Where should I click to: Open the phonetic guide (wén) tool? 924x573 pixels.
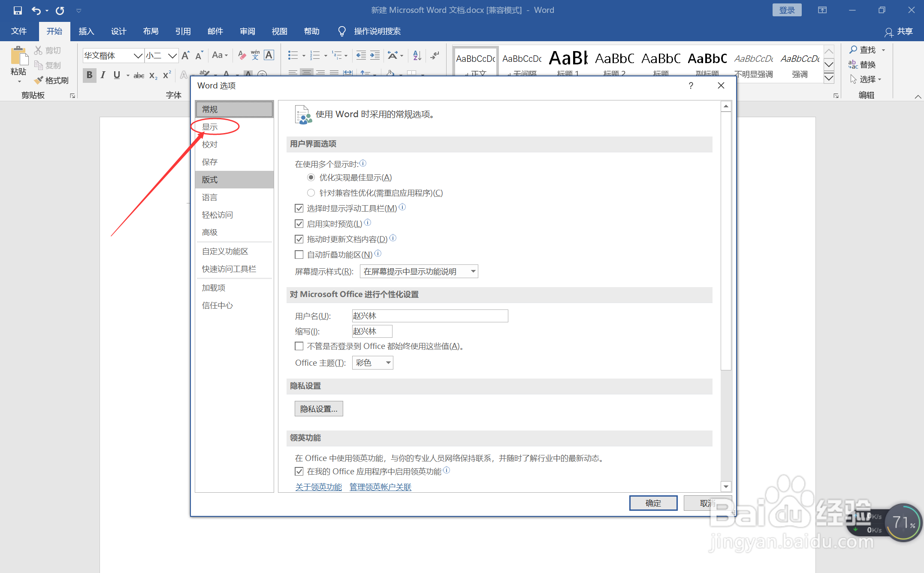coord(255,55)
